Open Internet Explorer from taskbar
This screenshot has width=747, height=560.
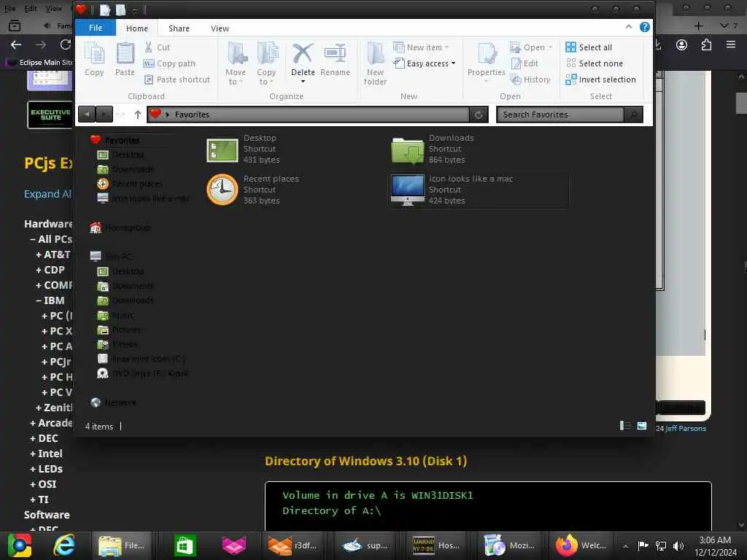pos(64,545)
